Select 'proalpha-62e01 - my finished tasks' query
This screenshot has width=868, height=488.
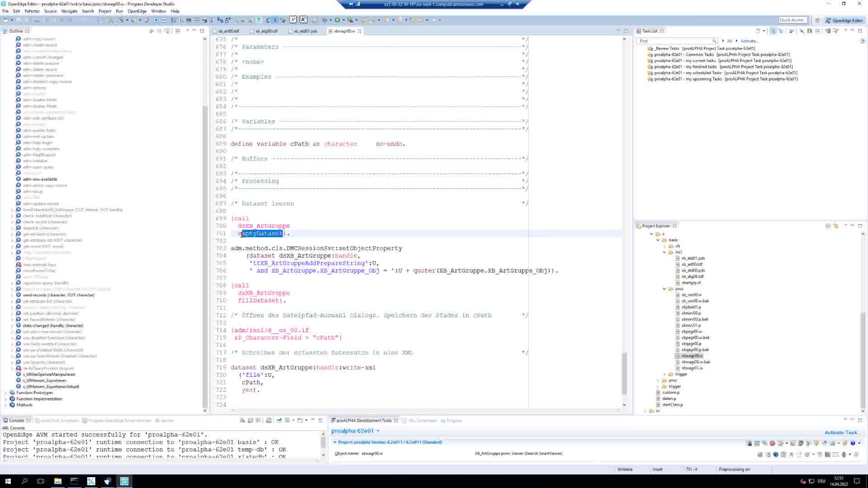click(723, 66)
